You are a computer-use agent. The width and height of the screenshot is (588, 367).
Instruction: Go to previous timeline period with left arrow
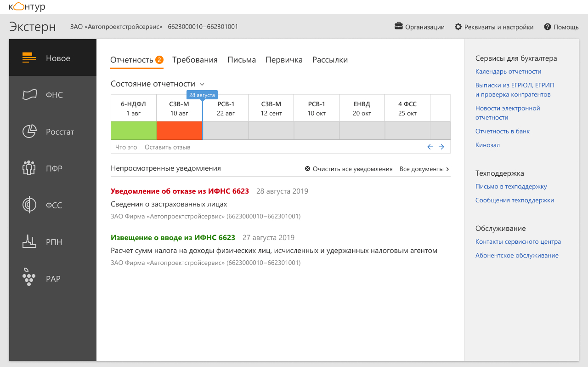point(430,147)
